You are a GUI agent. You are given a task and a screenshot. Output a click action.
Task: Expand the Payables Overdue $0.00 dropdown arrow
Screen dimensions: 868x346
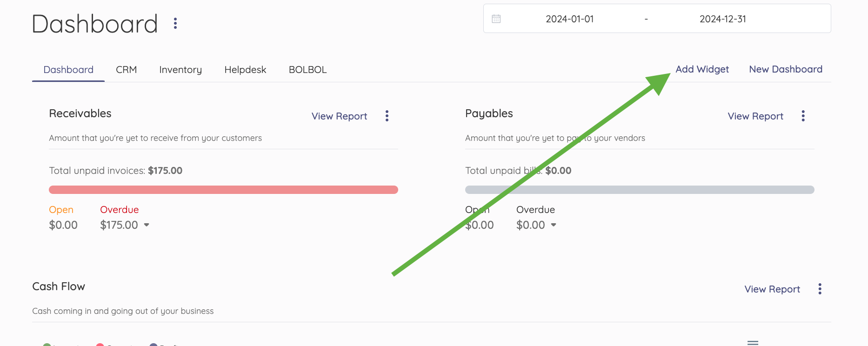click(554, 225)
